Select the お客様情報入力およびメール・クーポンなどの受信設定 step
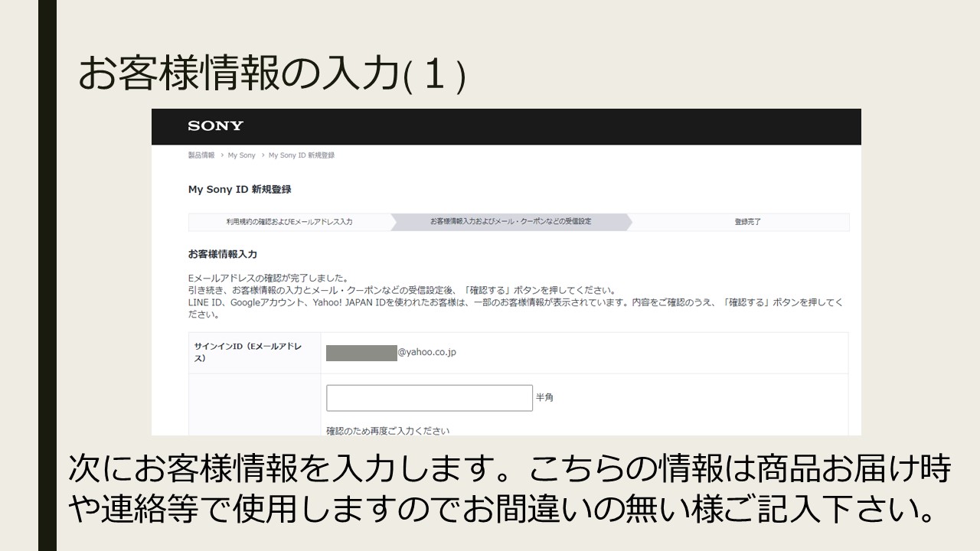 point(511,222)
